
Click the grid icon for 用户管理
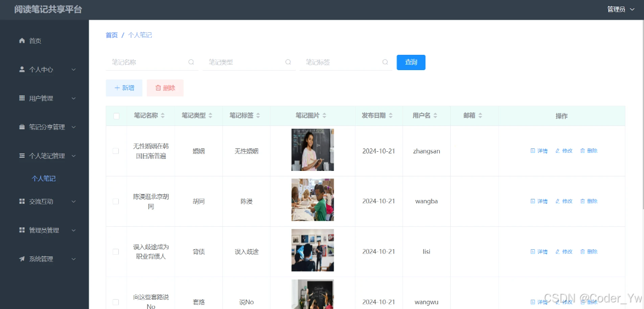click(x=22, y=98)
